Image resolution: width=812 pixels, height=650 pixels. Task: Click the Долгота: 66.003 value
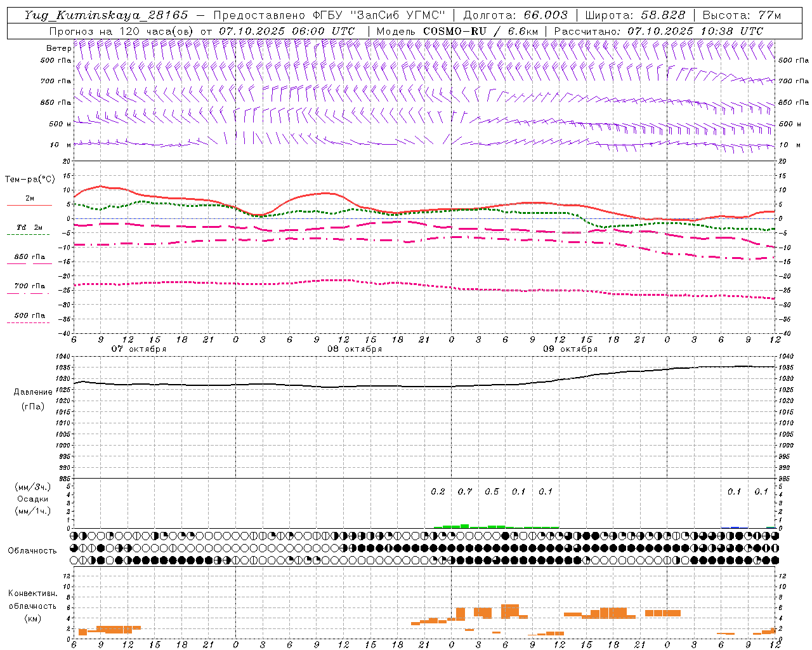coord(515,15)
